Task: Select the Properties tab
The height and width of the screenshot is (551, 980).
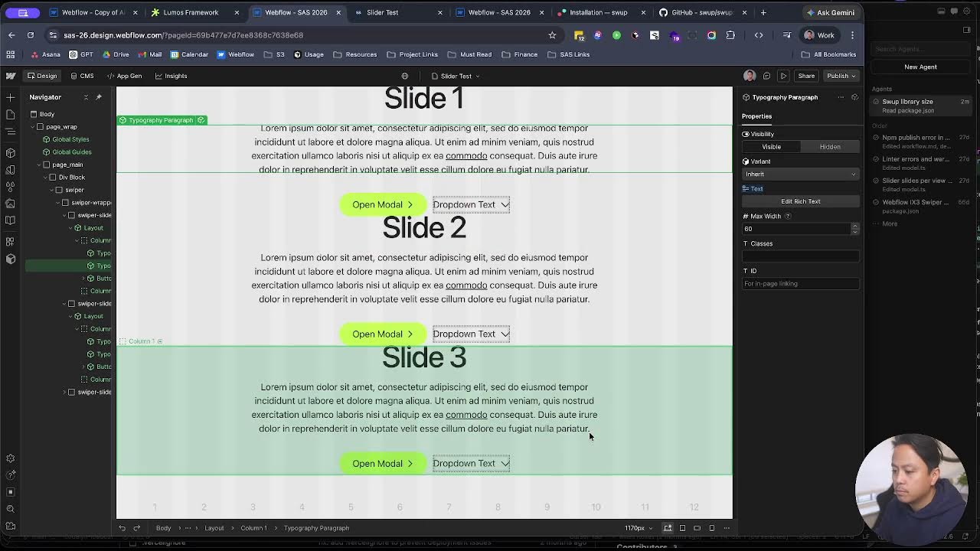Action: tap(756, 116)
